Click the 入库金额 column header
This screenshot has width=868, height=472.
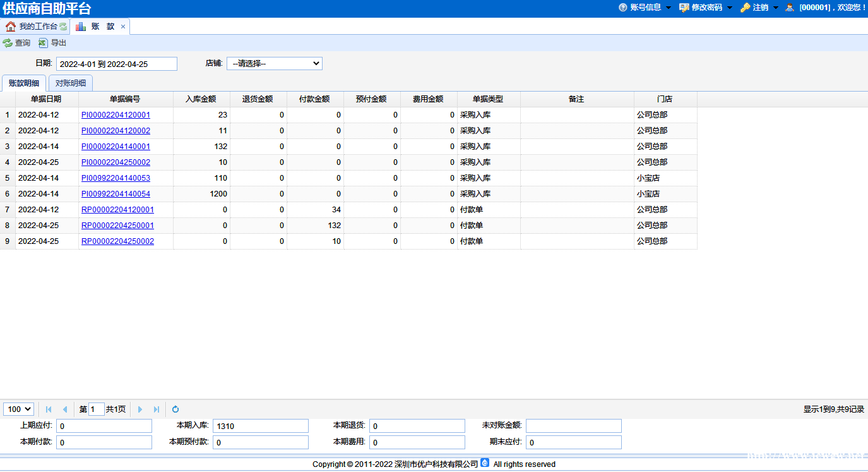coord(201,99)
